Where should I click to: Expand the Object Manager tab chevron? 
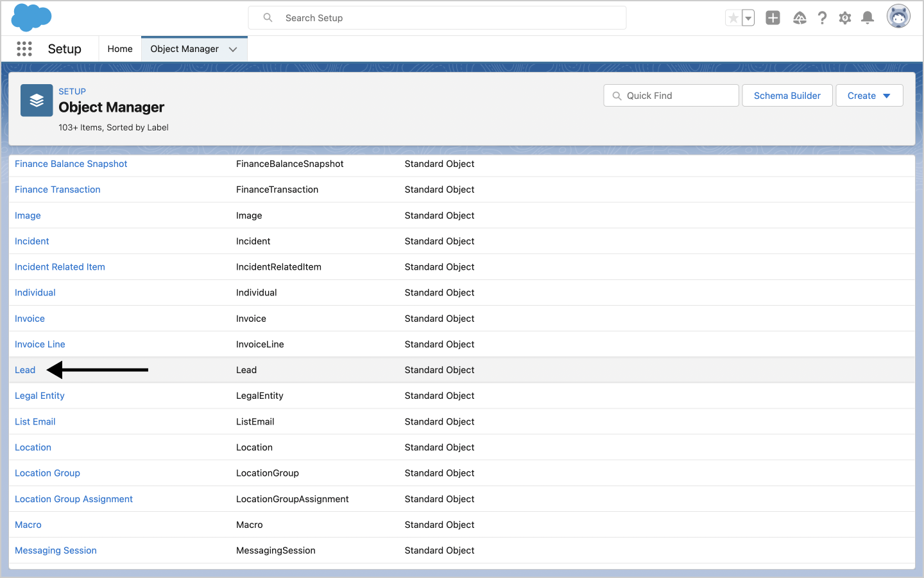[x=233, y=49]
